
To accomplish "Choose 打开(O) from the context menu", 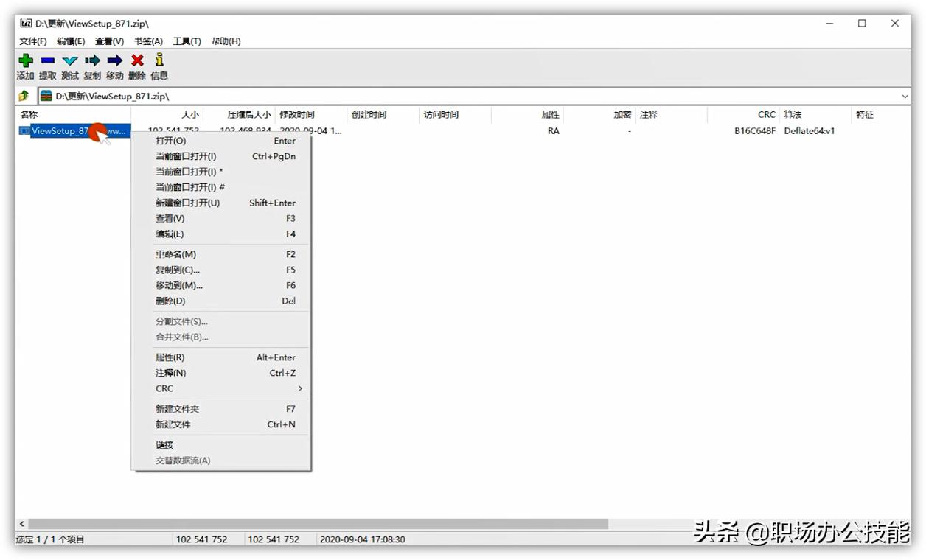I will coord(170,140).
